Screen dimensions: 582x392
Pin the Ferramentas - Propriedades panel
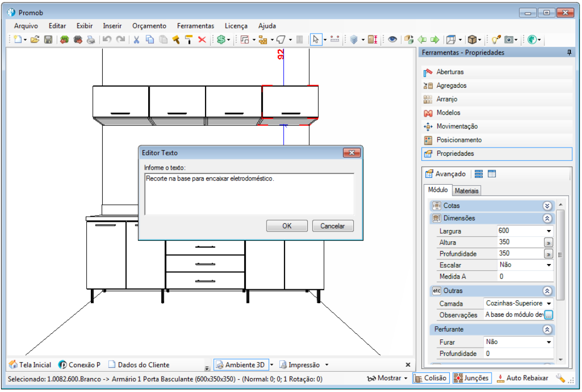[569, 53]
